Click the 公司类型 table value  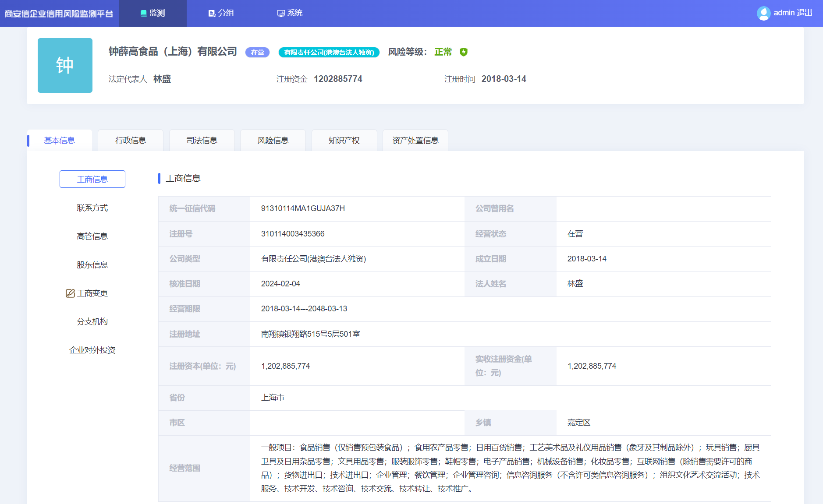click(x=313, y=259)
